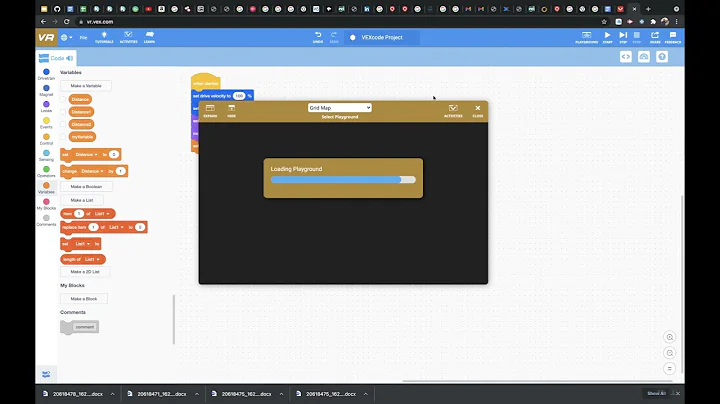Select the Looks block category

click(x=46, y=107)
